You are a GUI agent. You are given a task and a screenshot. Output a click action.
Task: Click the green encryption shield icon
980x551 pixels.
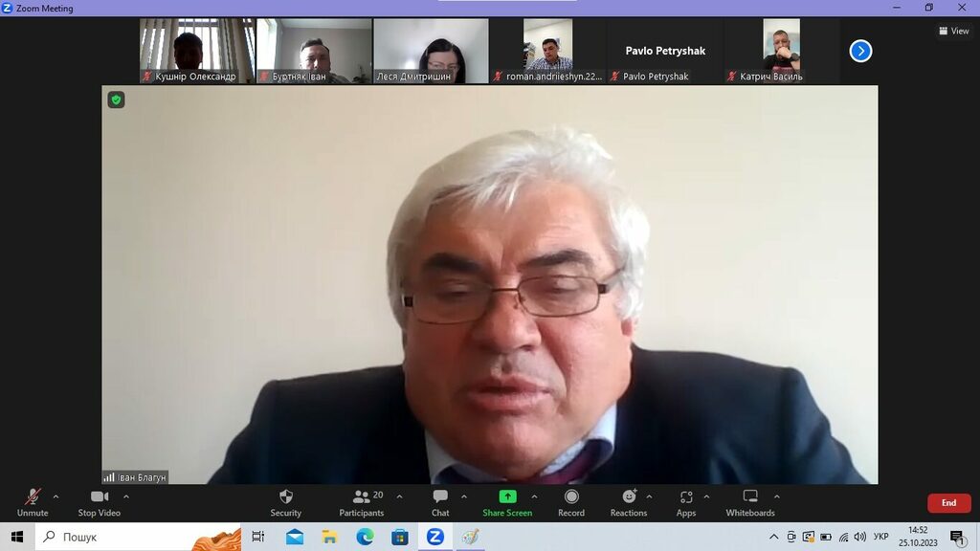116,99
